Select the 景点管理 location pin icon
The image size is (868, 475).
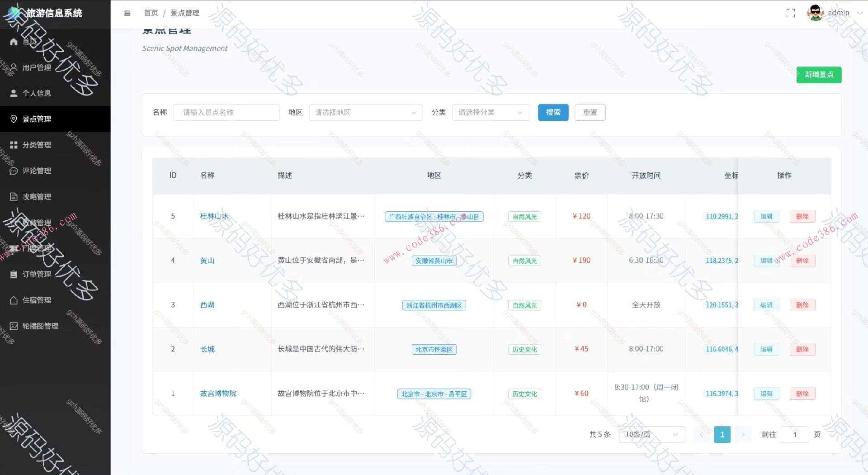(x=14, y=119)
